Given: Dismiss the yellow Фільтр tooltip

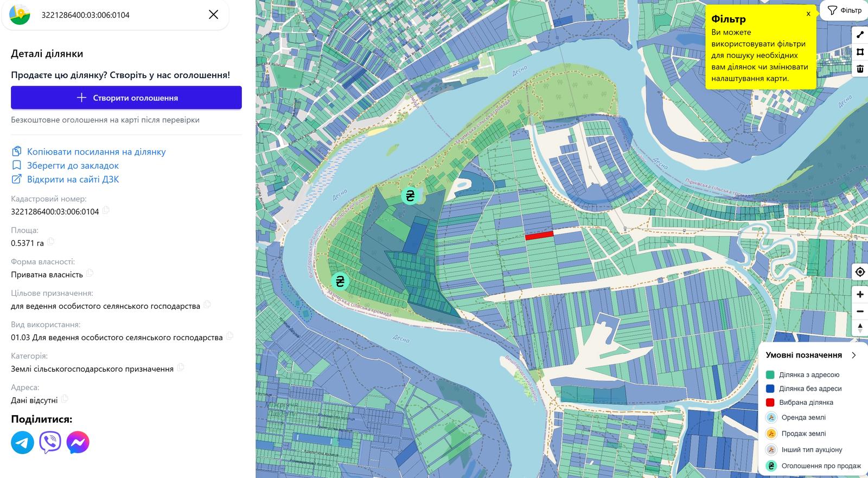Looking at the screenshot, I should click(x=808, y=14).
